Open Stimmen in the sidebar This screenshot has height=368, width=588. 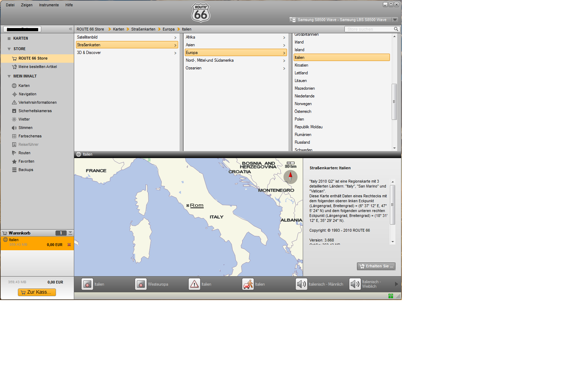(x=26, y=128)
